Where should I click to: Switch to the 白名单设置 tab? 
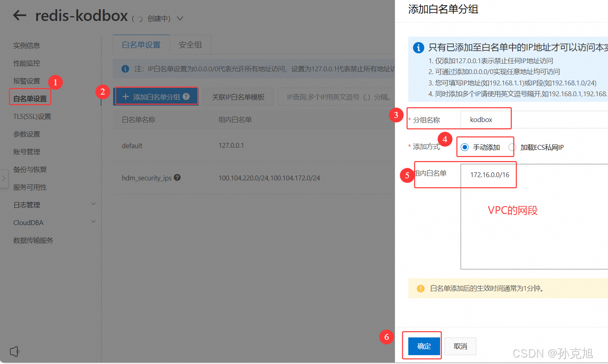[141, 45]
